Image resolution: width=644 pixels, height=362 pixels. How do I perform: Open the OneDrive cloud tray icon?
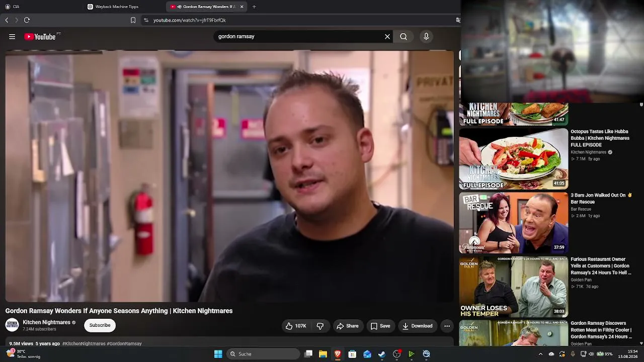551,354
